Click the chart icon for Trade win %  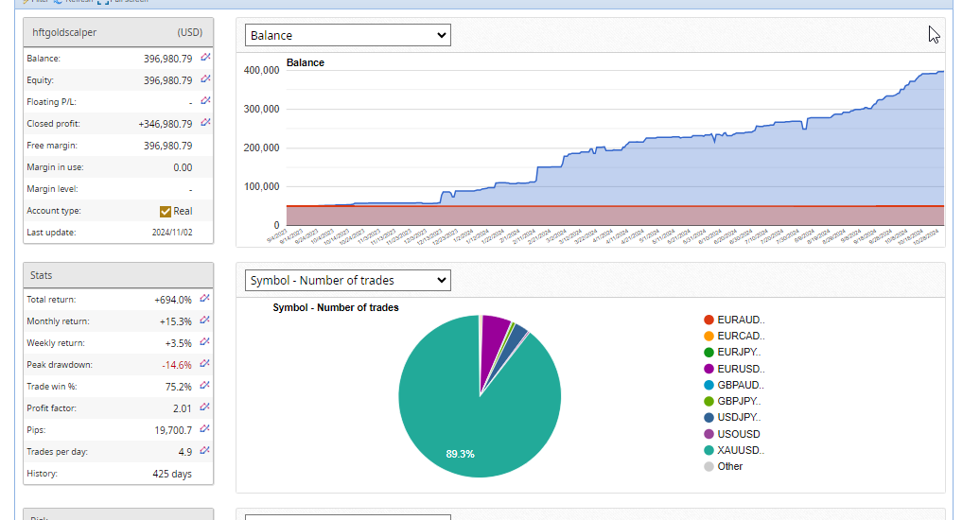[205, 387]
